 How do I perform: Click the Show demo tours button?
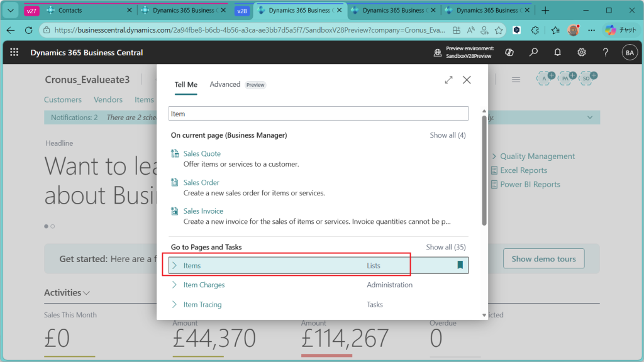click(x=543, y=259)
